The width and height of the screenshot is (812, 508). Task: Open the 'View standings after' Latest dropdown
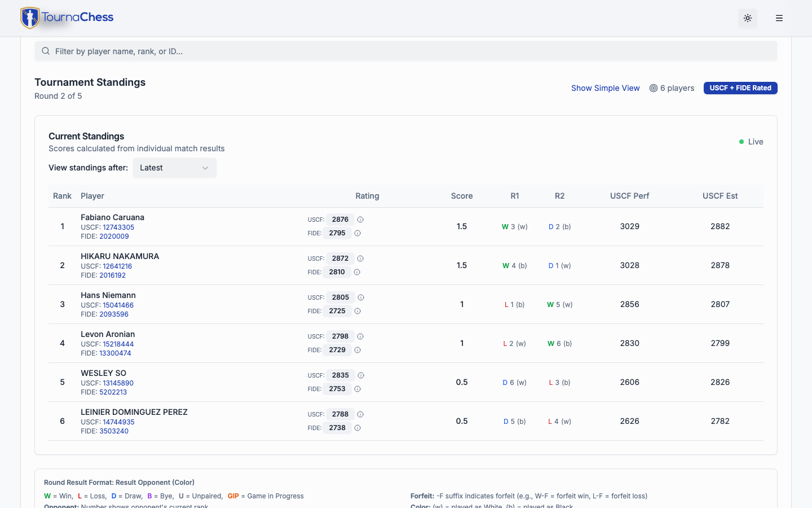(x=174, y=168)
